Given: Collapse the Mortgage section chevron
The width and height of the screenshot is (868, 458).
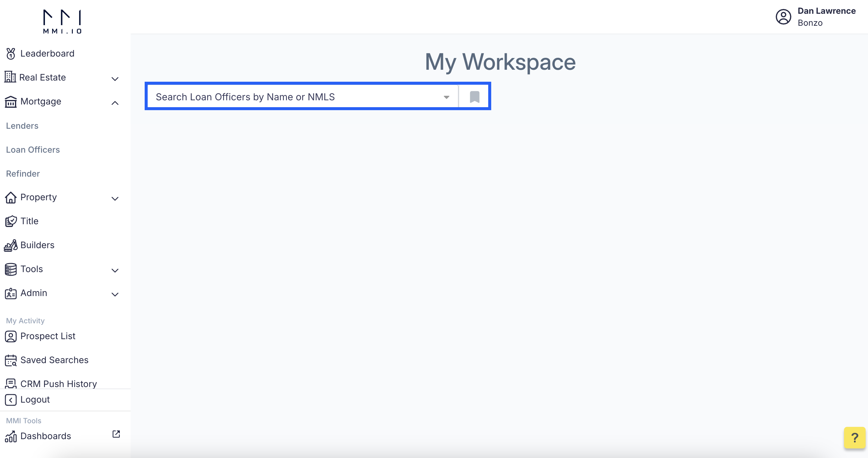Looking at the screenshot, I should coord(115,103).
